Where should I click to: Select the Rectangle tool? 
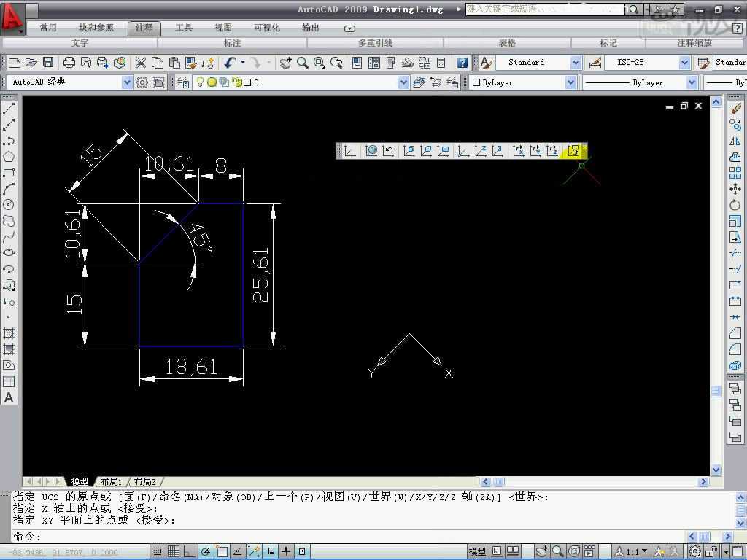click(x=9, y=173)
